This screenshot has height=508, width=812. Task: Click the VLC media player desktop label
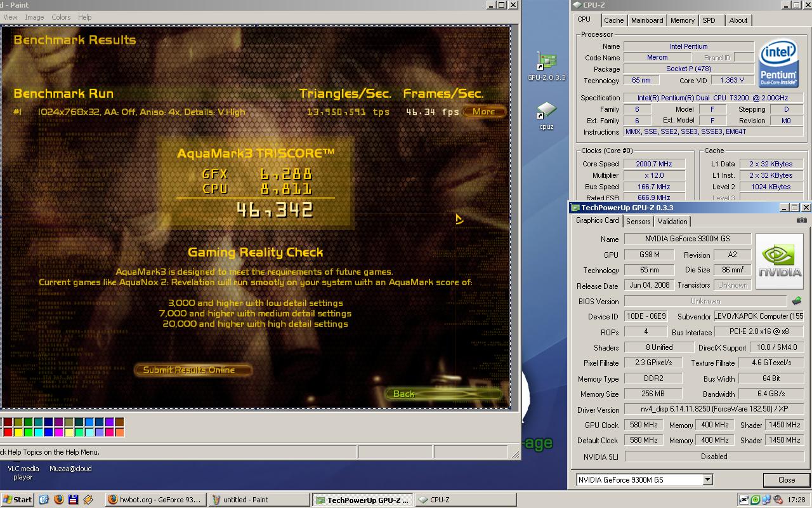pos(23,472)
